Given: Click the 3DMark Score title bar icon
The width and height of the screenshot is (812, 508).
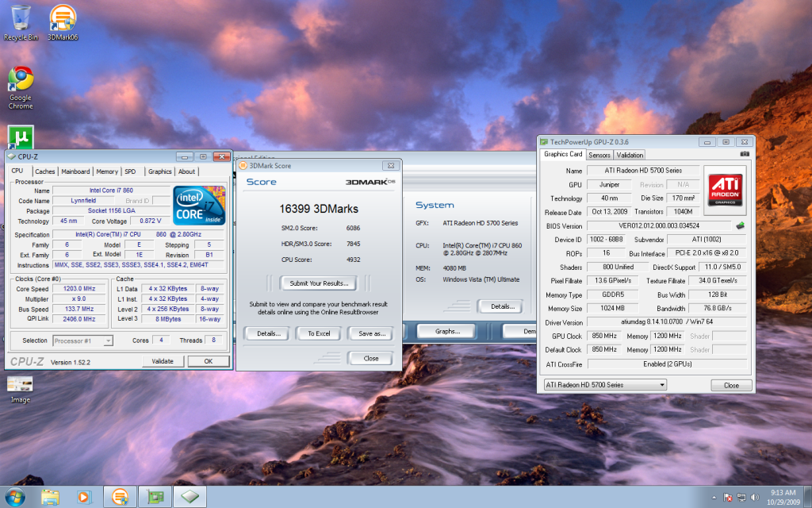Looking at the screenshot, I should [243, 165].
